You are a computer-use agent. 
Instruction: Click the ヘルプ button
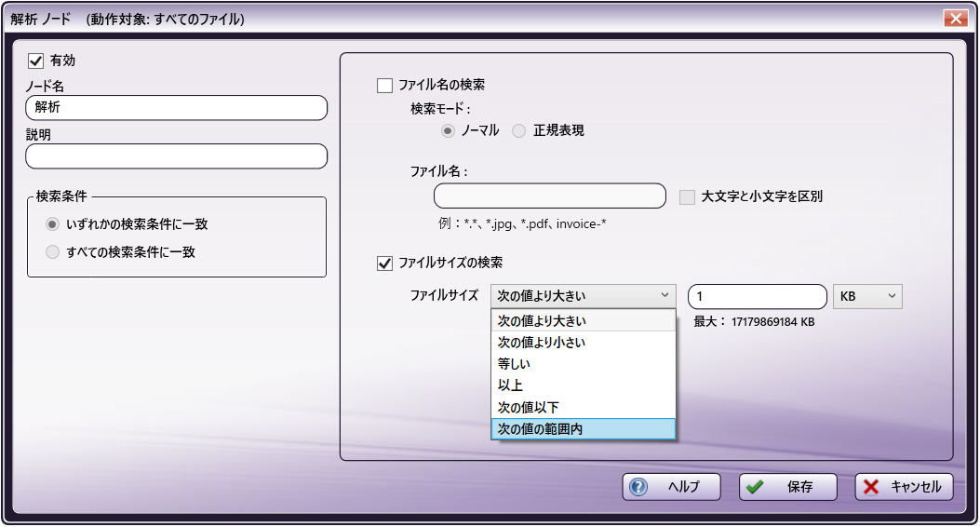click(671, 487)
